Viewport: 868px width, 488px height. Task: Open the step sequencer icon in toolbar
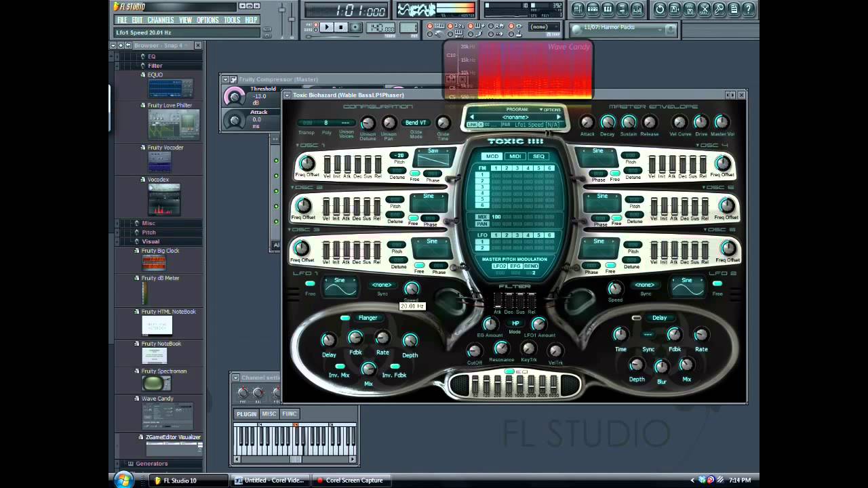coord(593,9)
